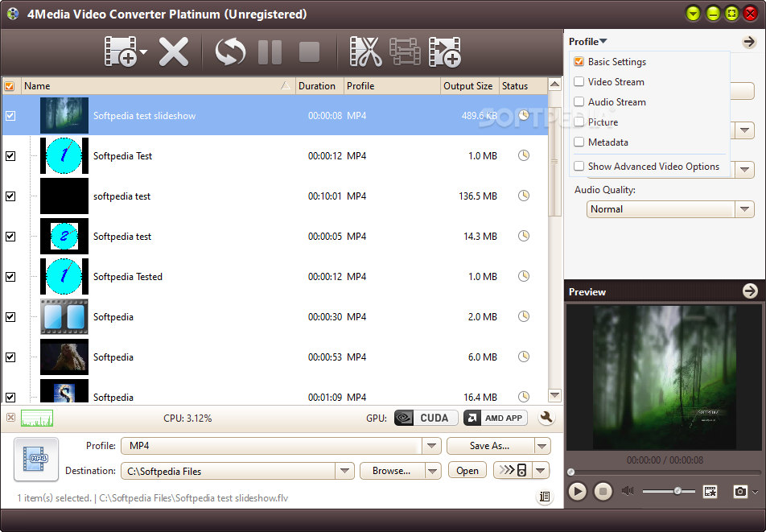The width and height of the screenshot is (766, 532).
Task: Remove selected file with the X icon
Action: [174, 52]
